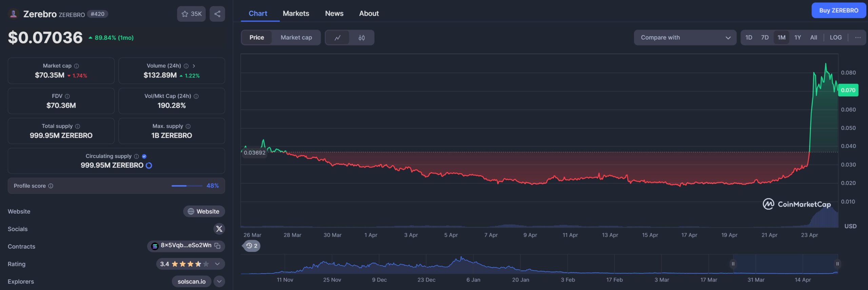
Task: Open chart more options ellipsis
Action: [858, 38]
